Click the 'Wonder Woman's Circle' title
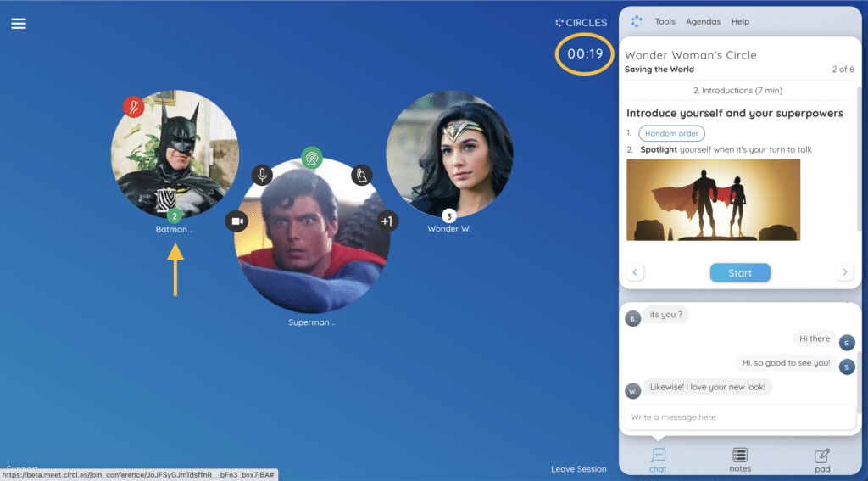 click(690, 55)
